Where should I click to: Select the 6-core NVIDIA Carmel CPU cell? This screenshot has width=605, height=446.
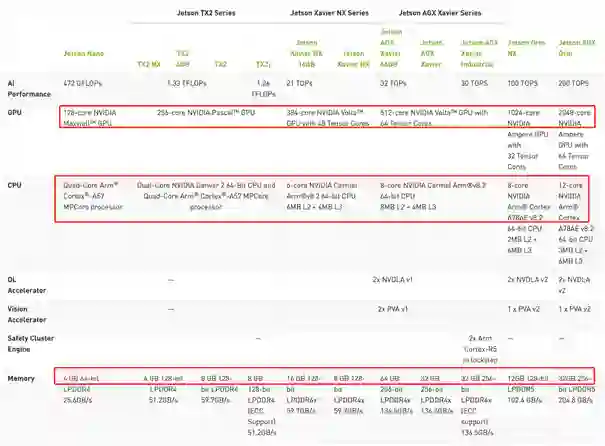point(322,196)
